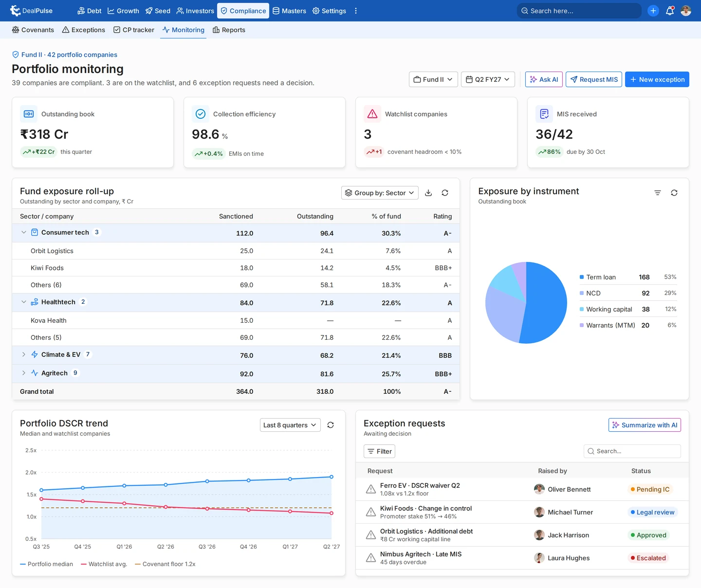Click the Climate & EV lightning icon
This screenshot has height=588, width=701.
(35, 354)
